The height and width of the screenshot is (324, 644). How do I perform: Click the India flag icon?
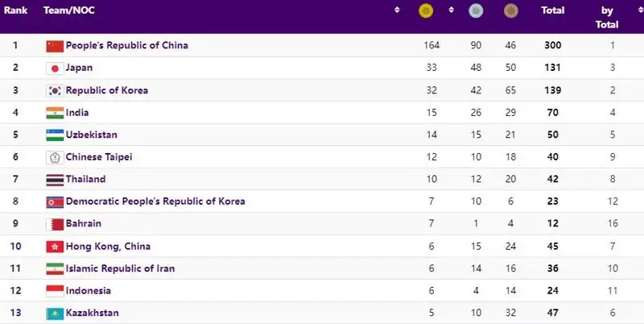(x=55, y=113)
